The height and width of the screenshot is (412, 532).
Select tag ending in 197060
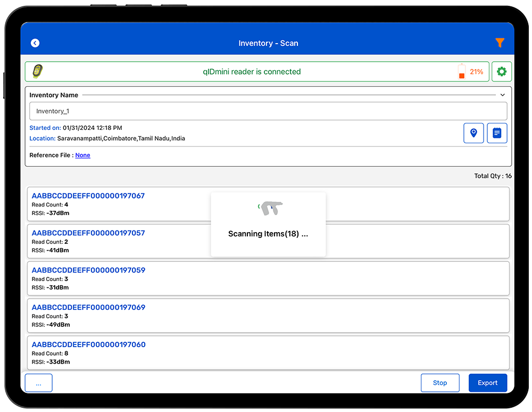tap(88, 345)
